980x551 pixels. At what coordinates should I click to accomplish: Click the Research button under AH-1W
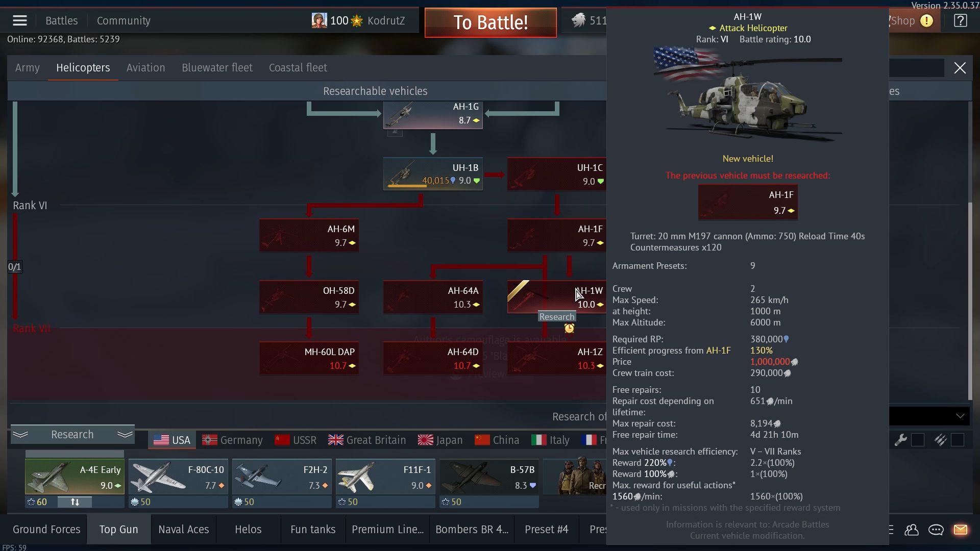click(x=556, y=317)
